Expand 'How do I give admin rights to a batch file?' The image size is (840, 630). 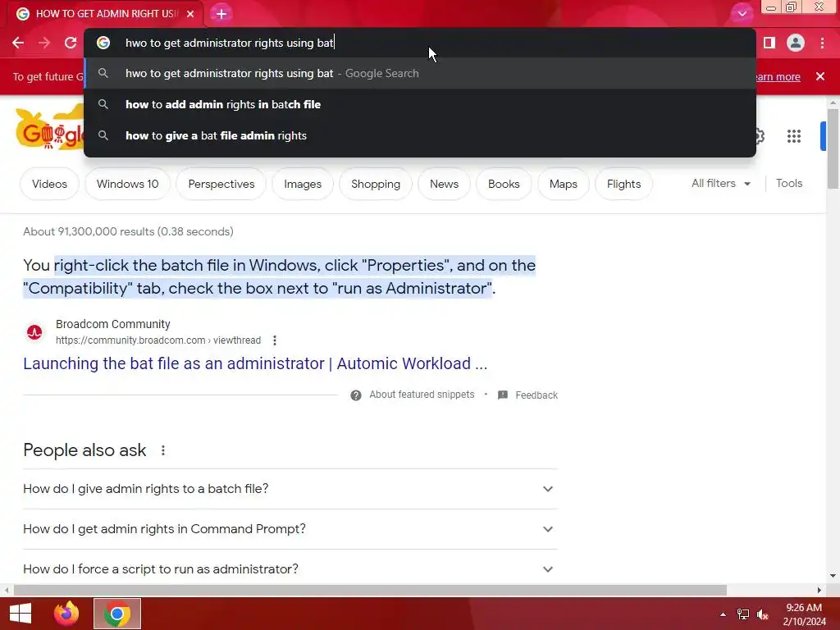pyautogui.click(x=290, y=489)
